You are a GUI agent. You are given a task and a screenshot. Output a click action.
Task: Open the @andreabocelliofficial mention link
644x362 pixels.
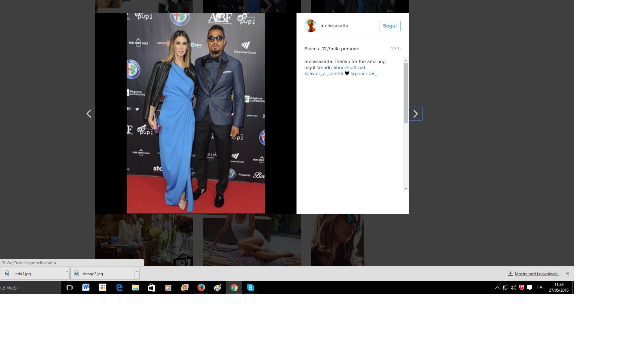coord(340,67)
